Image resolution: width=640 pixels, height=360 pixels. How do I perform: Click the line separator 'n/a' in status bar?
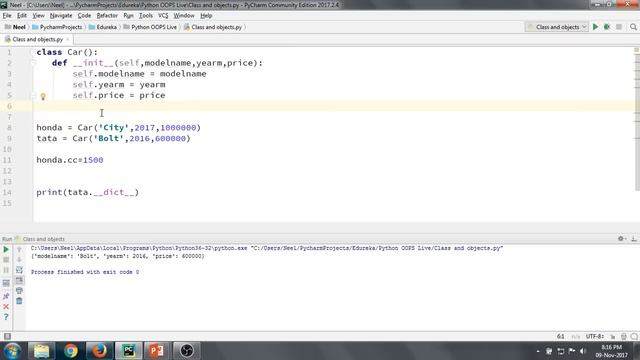576,336
